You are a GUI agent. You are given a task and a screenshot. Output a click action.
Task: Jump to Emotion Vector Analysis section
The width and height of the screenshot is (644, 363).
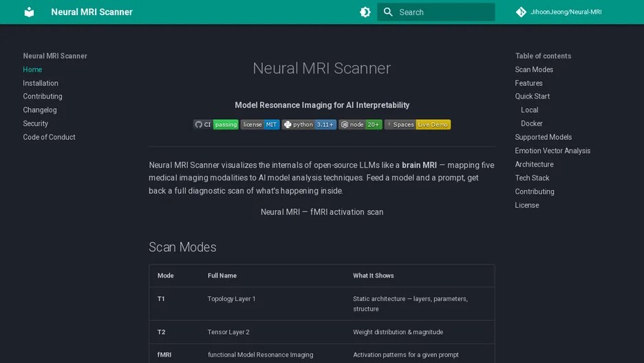click(x=552, y=150)
